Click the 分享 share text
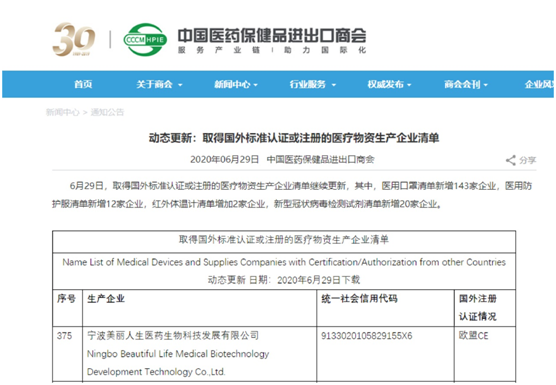Screen dimensions: 556x385 click(528, 160)
